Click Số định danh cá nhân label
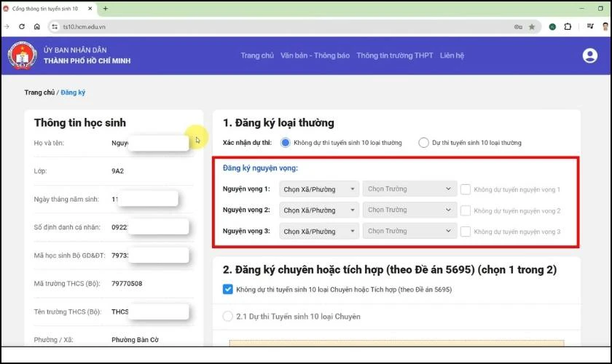Viewport: 612px width, 364px height. [67, 227]
